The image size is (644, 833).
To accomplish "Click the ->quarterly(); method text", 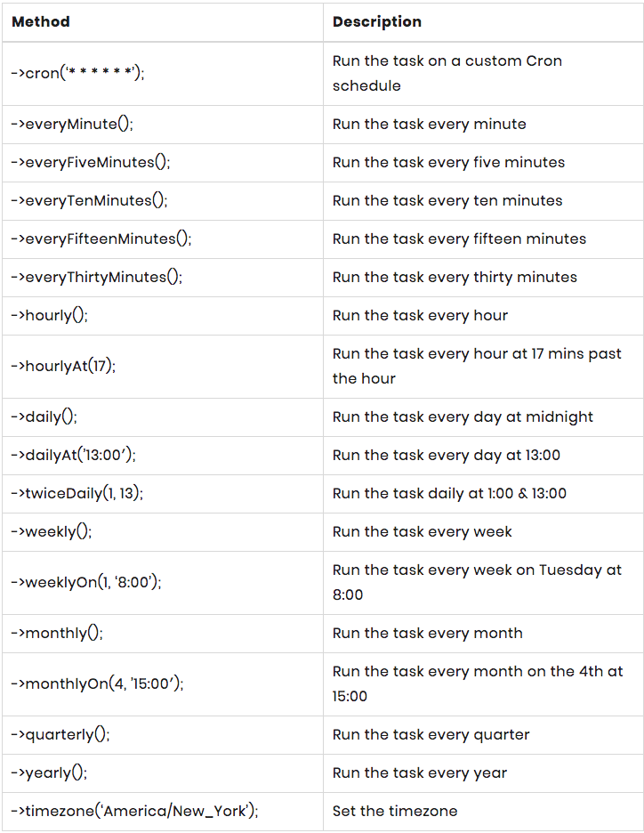I will point(60,735).
